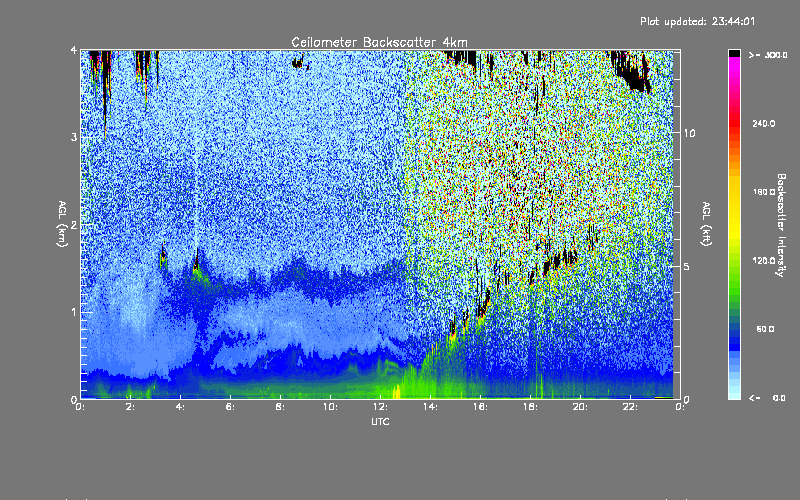Click the '10' kft altitude tick label

coord(689,133)
